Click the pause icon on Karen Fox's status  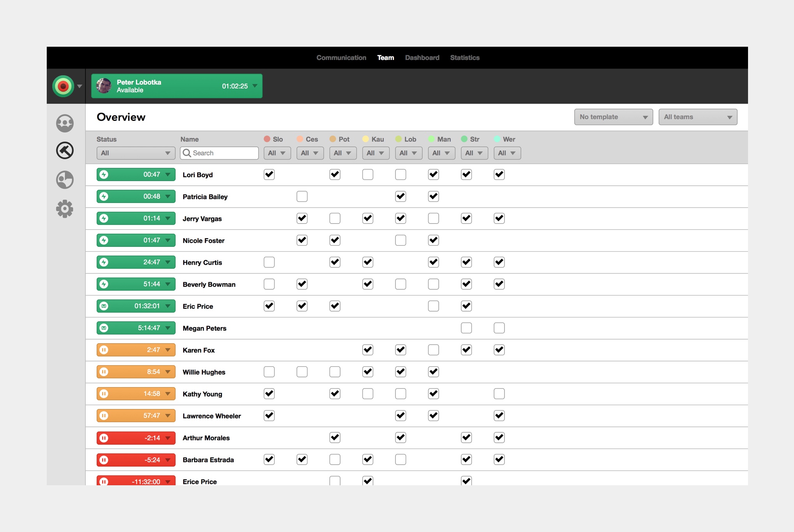pyautogui.click(x=104, y=350)
